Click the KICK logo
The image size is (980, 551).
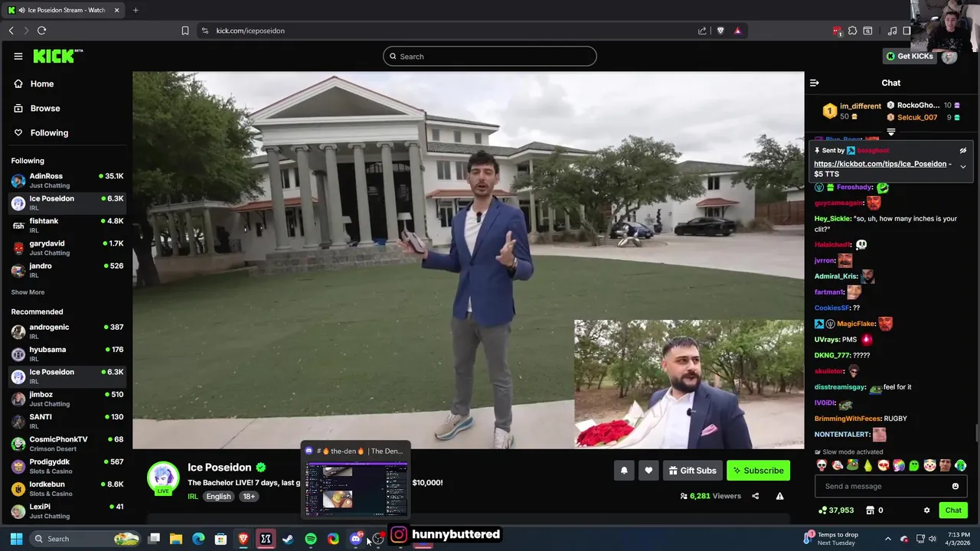pos(57,56)
